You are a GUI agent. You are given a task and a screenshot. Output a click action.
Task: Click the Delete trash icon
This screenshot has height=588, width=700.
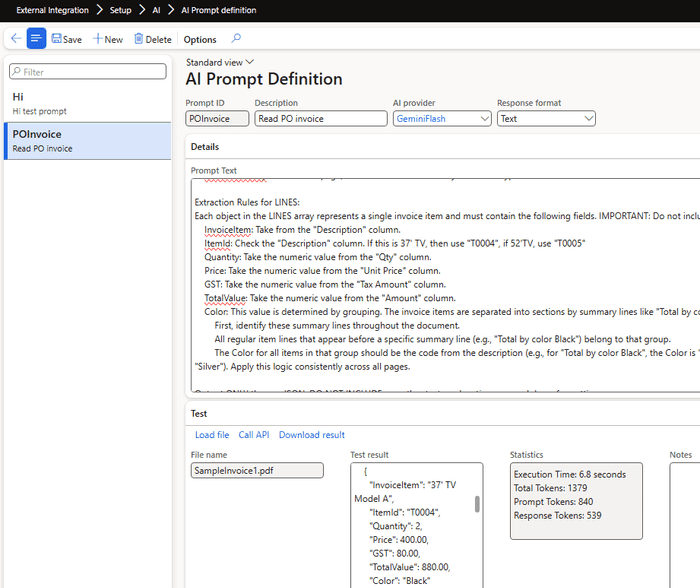(x=138, y=39)
